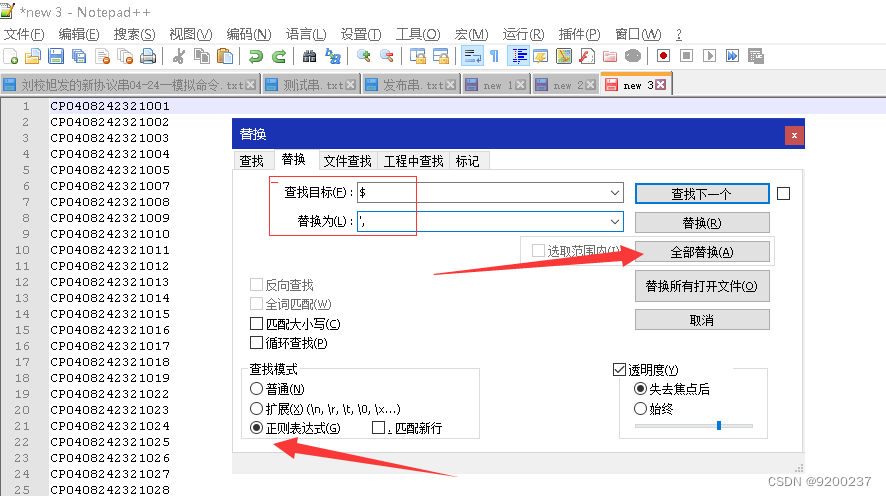Click the Playback macro icon
The height and width of the screenshot is (496, 886).
point(709,56)
